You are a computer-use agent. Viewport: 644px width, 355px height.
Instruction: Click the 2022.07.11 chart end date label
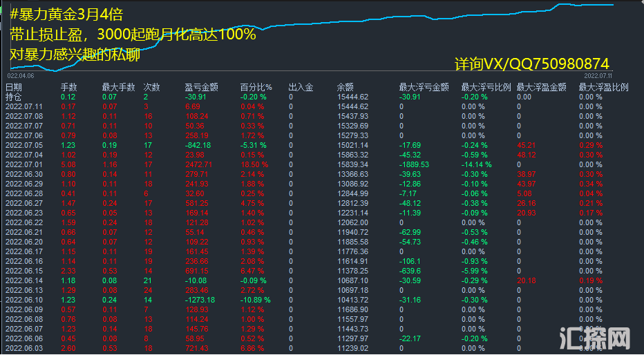pos(598,75)
